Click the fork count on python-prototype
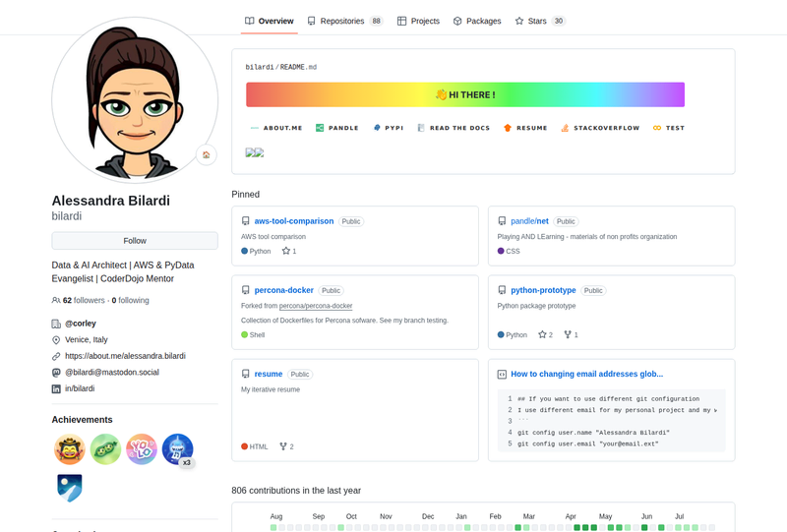 point(572,334)
